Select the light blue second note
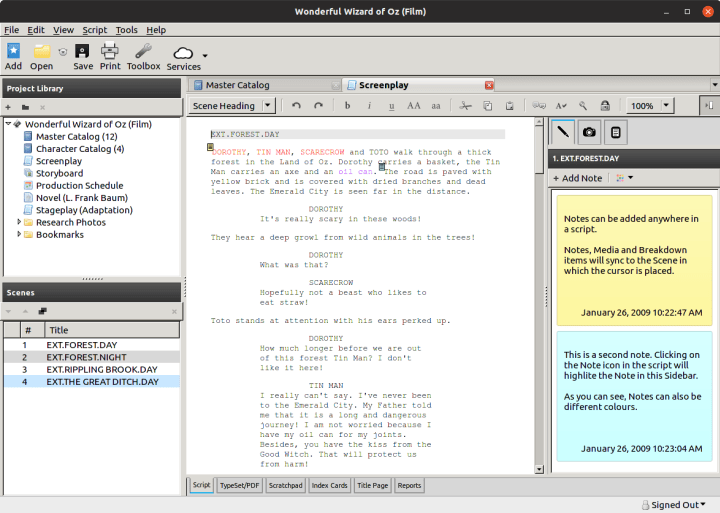This screenshot has height=513, width=720. [x=634, y=396]
